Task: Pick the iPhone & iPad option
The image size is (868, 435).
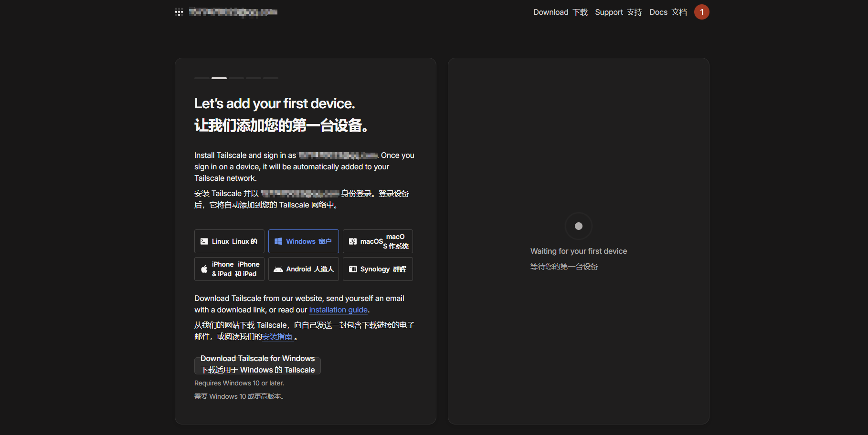Action: click(229, 269)
